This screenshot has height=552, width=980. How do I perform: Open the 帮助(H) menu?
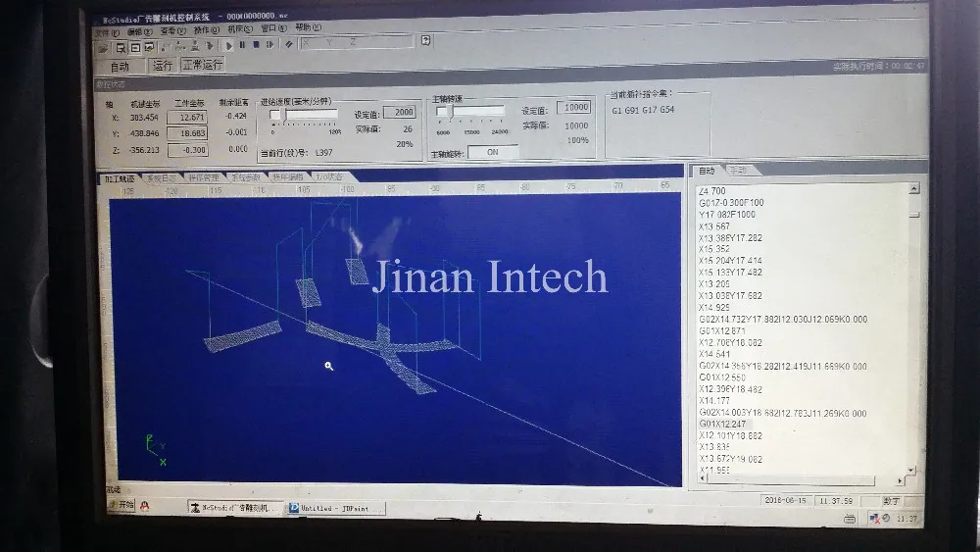point(308,27)
